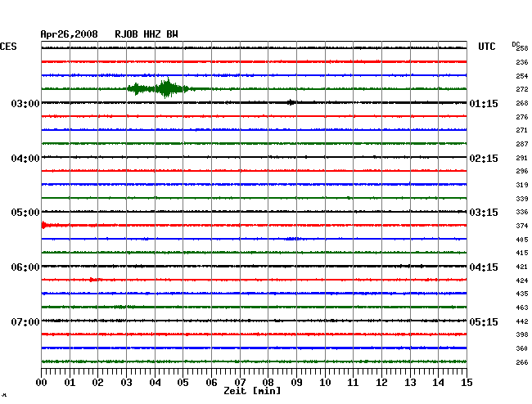Image resolution: width=532 pixels, height=404 pixels.
Task: Click the DC value 442
Action: [522, 321]
